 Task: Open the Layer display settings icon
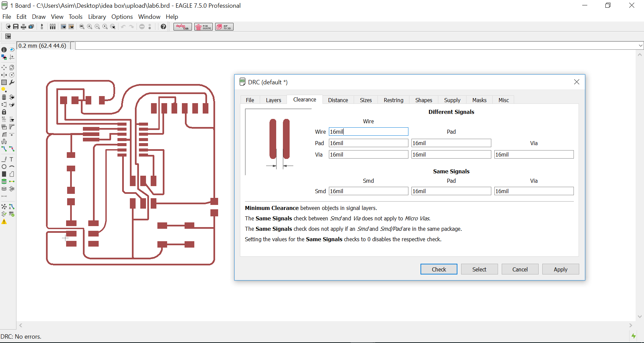pos(4,57)
